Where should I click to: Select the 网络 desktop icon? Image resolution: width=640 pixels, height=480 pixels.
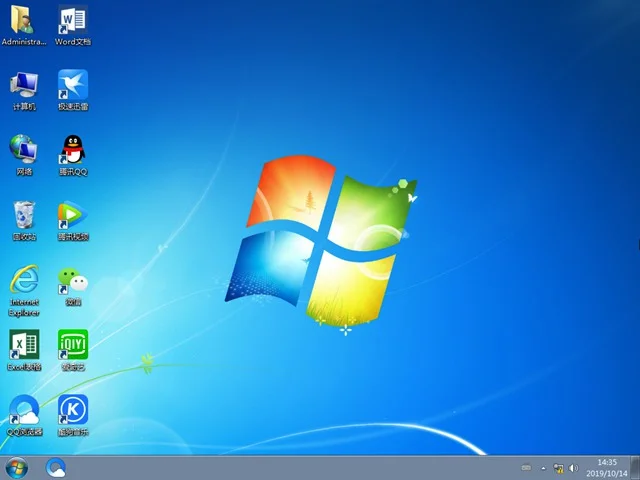[x=24, y=155]
